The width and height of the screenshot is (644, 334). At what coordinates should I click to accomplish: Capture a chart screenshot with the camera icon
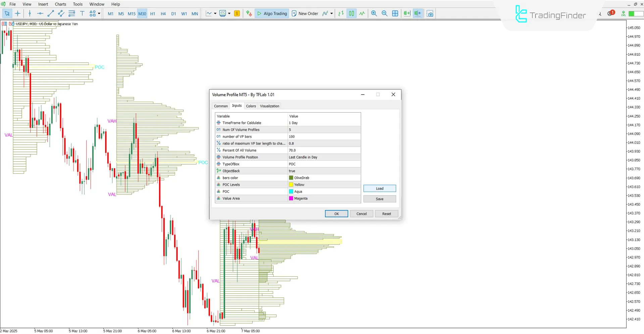coord(430,13)
